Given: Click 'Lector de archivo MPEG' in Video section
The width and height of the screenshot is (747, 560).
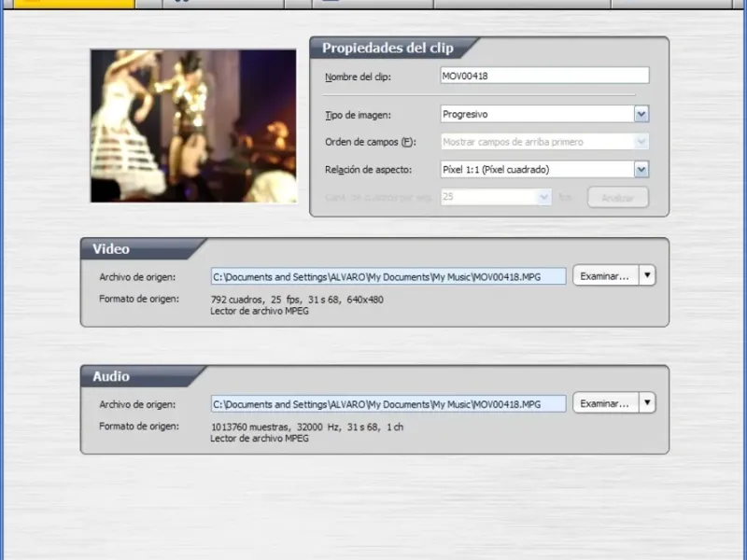Looking at the screenshot, I should pyautogui.click(x=260, y=311).
